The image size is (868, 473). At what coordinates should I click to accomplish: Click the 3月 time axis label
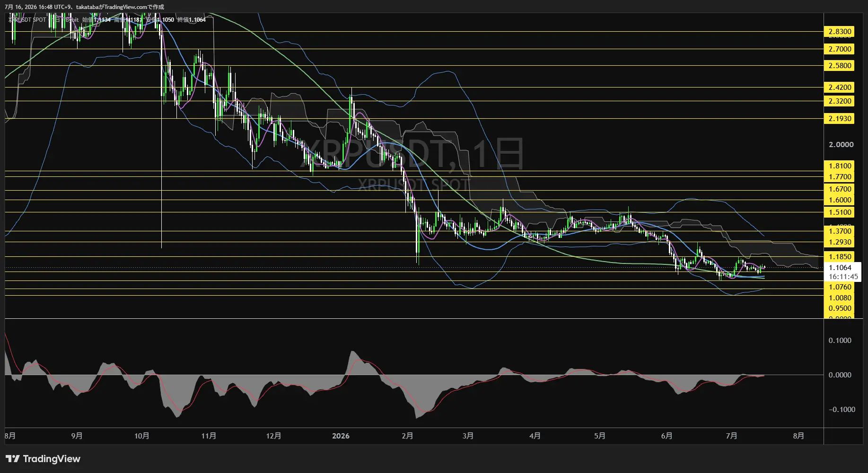coord(467,436)
